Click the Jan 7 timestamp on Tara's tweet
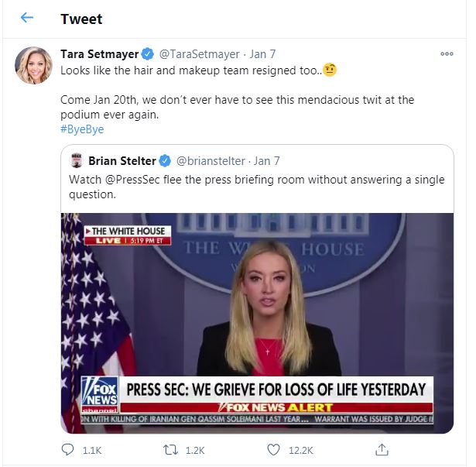This screenshot has width=476, height=467. 263,54
